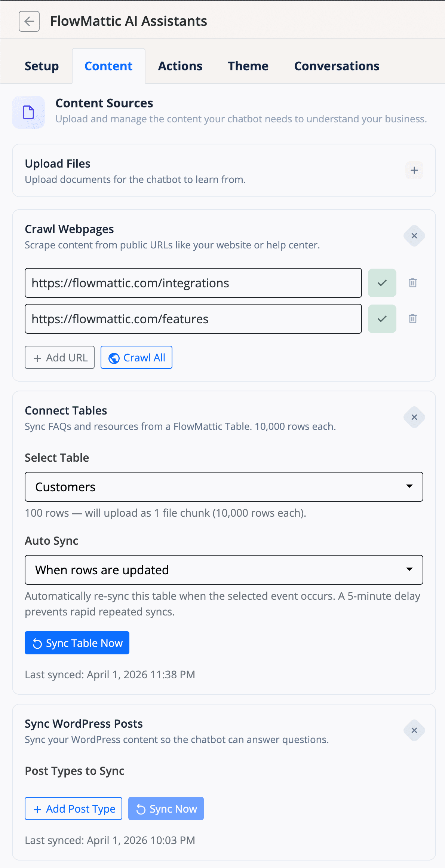Open the Actions tab

[x=180, y=66]
